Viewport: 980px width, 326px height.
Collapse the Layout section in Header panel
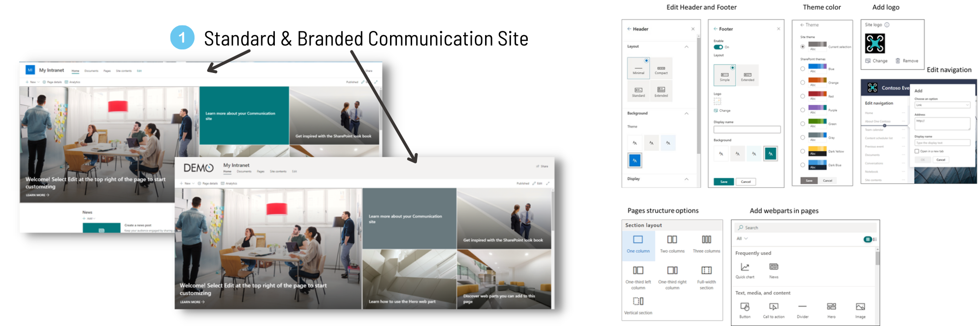click(x=686, y=47)
